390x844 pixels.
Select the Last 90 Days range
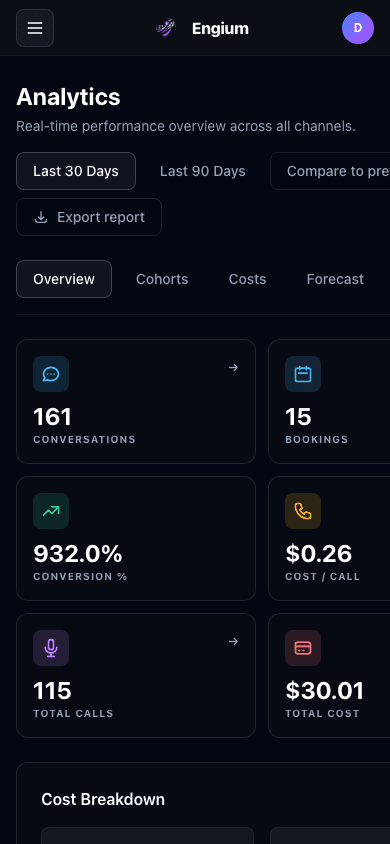(203, 171)
